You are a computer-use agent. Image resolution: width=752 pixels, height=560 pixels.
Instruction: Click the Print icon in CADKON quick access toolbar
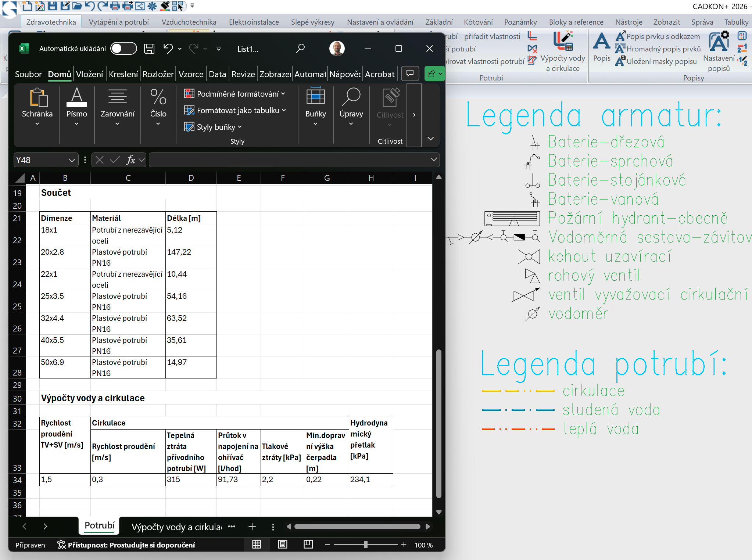pyautogui.click(x=115, y=6)
